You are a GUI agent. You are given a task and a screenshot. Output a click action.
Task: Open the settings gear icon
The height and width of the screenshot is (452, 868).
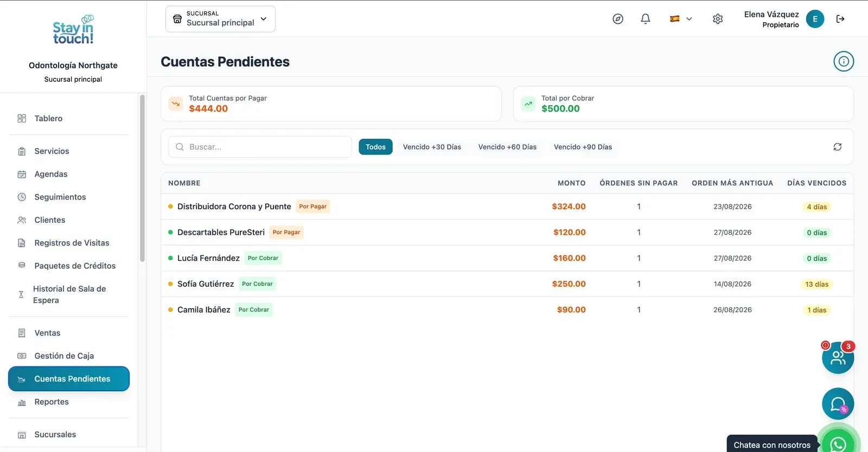point(718,19)
